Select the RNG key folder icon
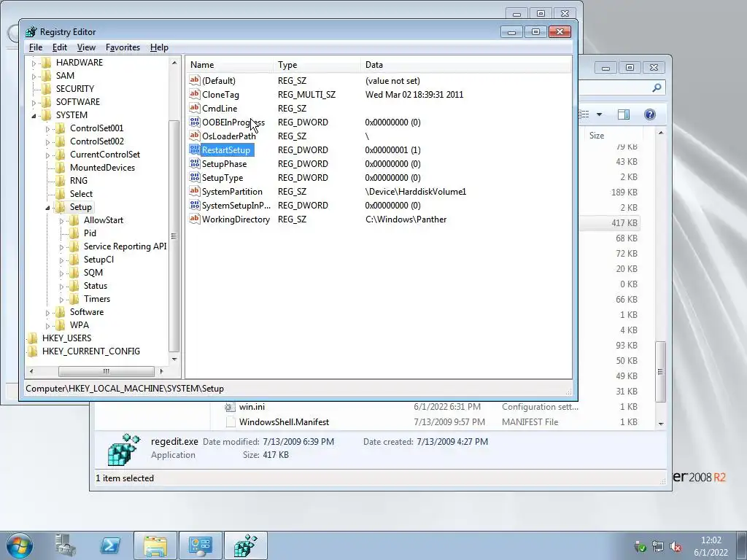The image size is (747, 560). coord(60,181)
